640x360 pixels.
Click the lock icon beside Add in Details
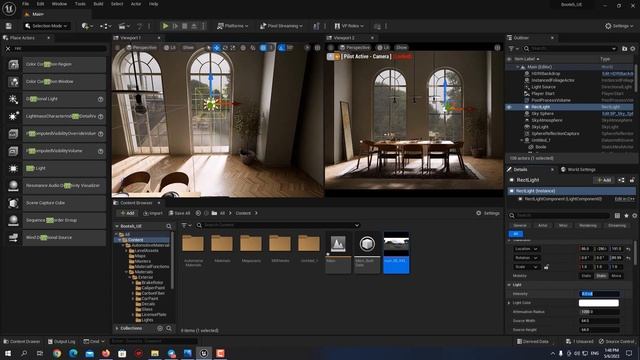click(632, 180)
